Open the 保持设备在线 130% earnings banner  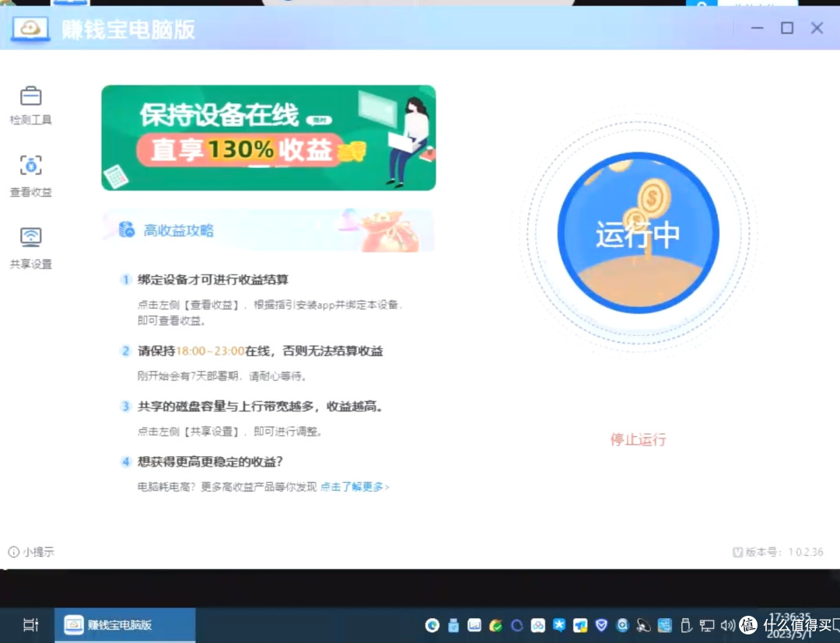point(268,138)
